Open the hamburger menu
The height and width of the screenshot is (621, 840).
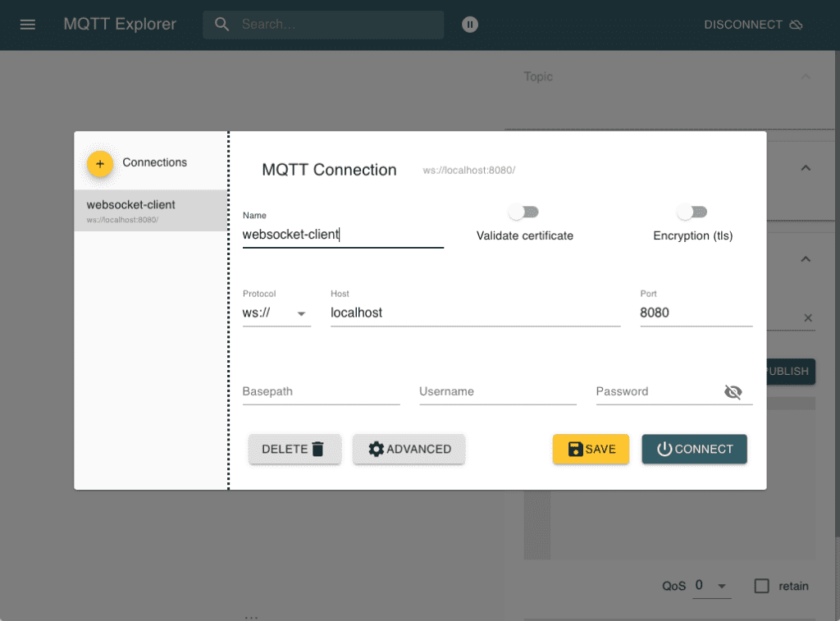point(27,24)
